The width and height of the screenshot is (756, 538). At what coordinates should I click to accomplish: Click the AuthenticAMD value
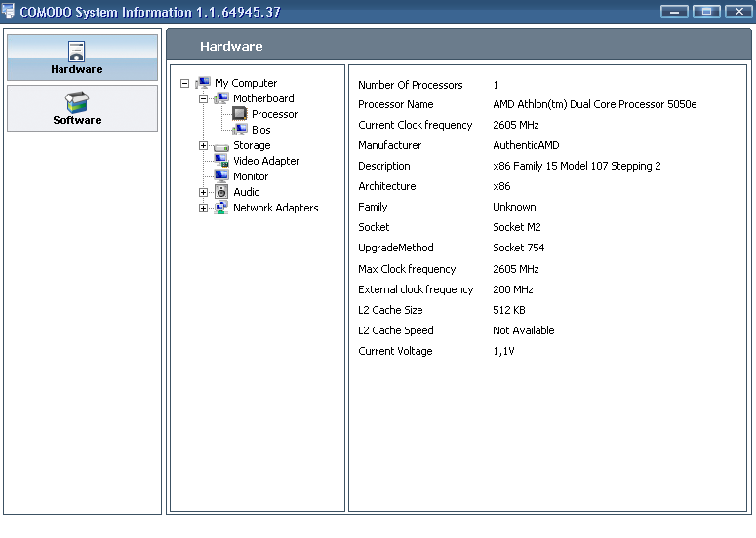[526, 145]
